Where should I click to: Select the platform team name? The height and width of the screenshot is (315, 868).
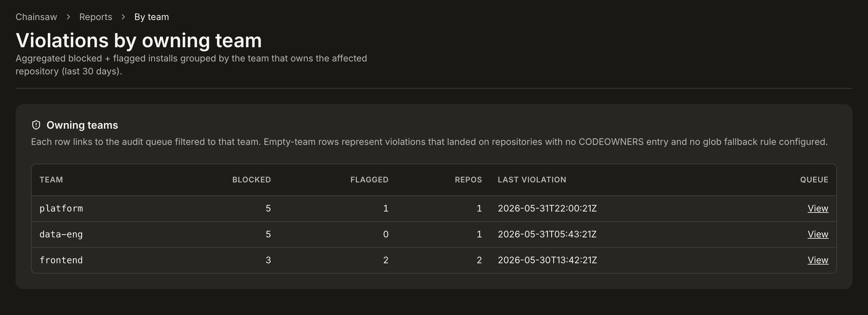pyautogui.click(x=61, y=208)
